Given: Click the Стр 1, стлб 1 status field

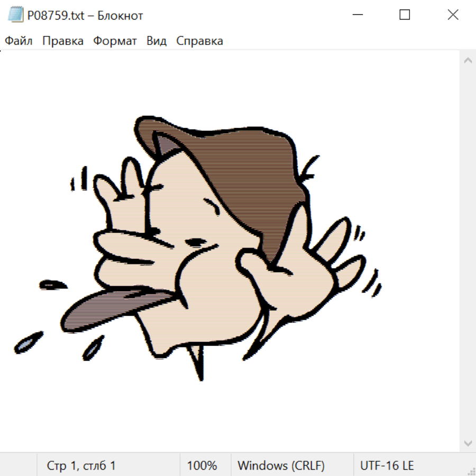Looking at the screenshot, I should coord(81,466).
